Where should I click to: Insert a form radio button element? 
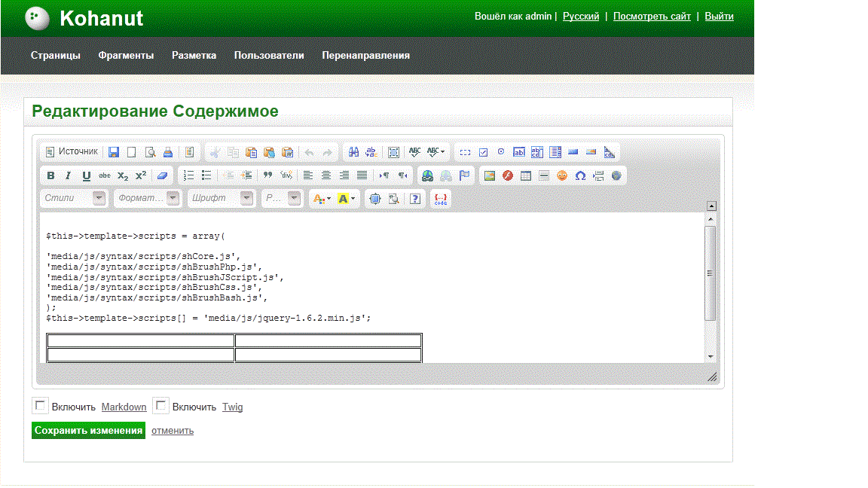click(x=501, y=152)
